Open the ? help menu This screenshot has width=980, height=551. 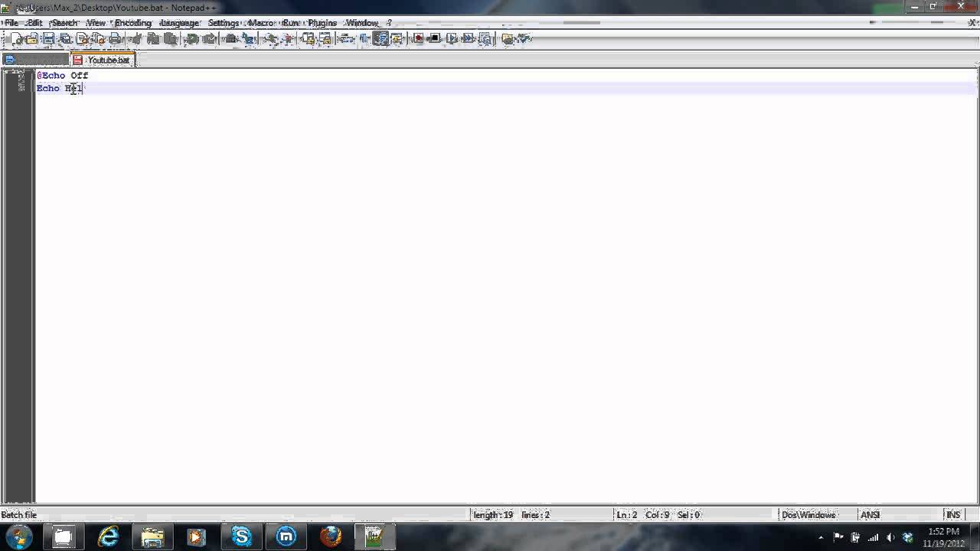tap(389, 23)
